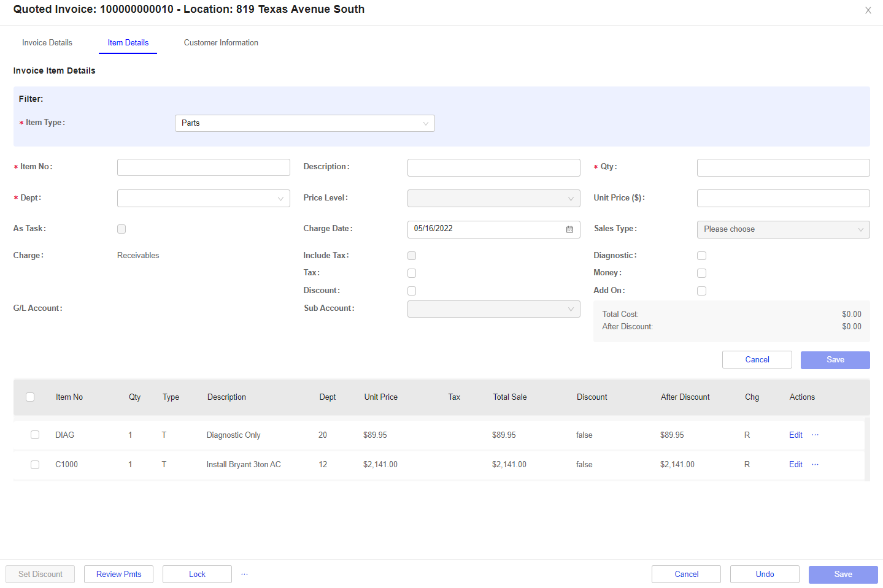Focus the Unit Price input field

coord(783,198)
